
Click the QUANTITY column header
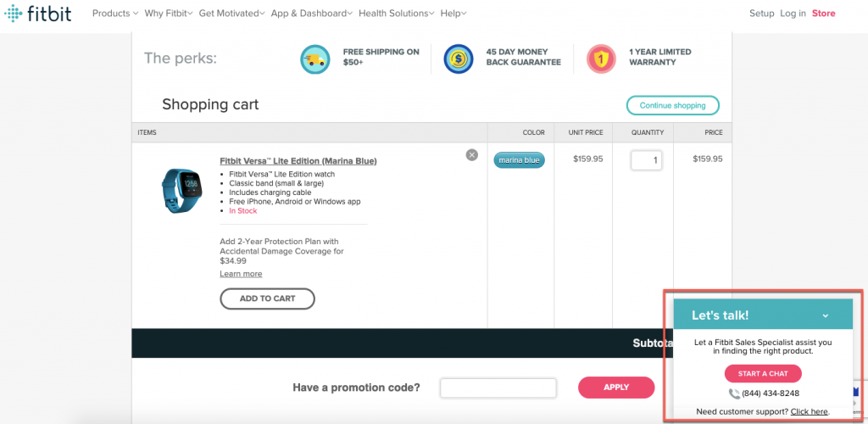(648, 133)
